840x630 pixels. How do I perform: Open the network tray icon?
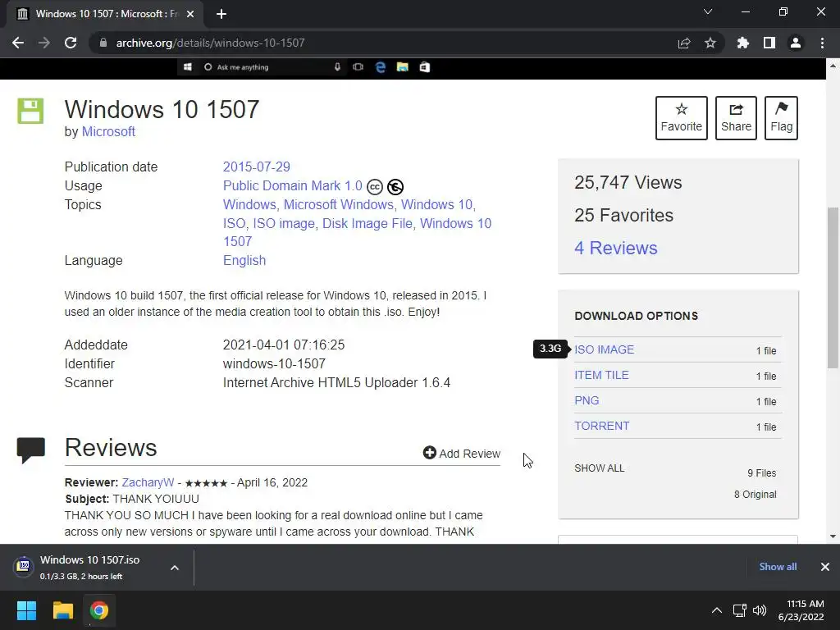click(x=740, y=610)
